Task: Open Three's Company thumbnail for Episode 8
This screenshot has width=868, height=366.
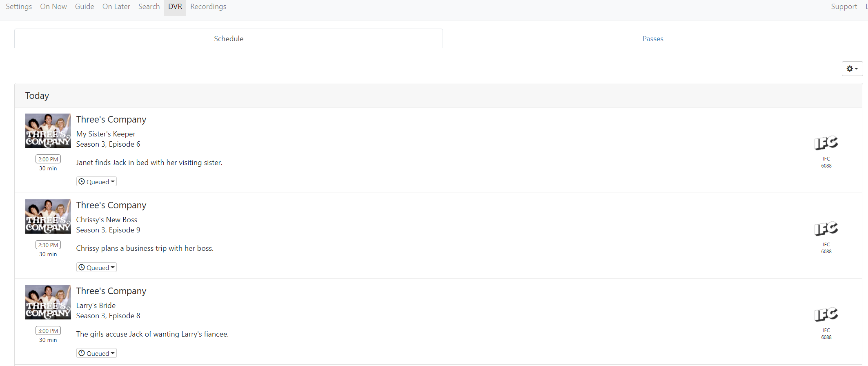Action: pyautogui.click(x=48, y=302)
